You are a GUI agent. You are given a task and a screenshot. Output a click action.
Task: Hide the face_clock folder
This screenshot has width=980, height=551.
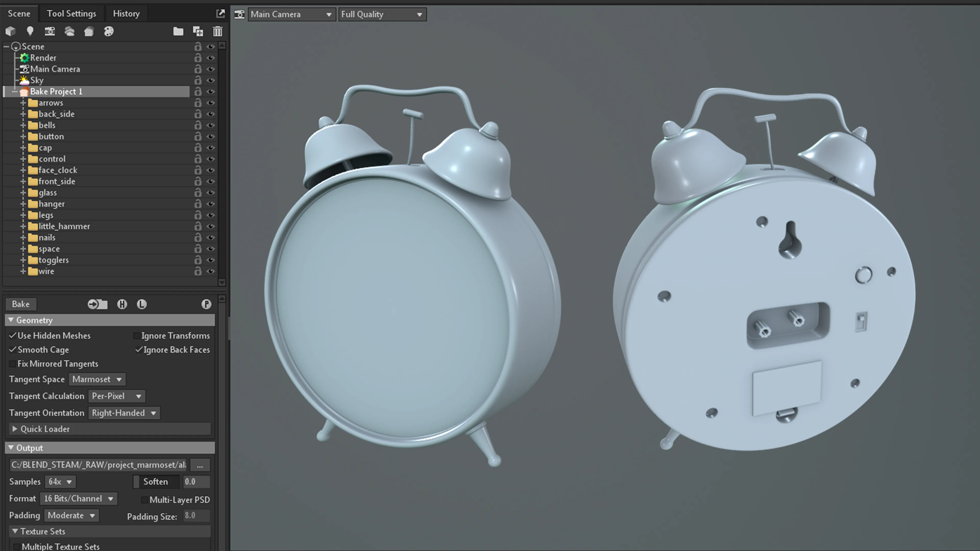pos(210,170)
